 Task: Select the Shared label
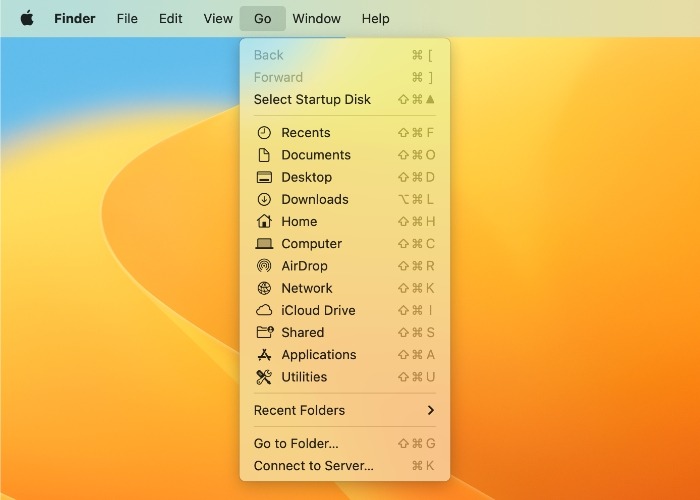click(303, 333)
